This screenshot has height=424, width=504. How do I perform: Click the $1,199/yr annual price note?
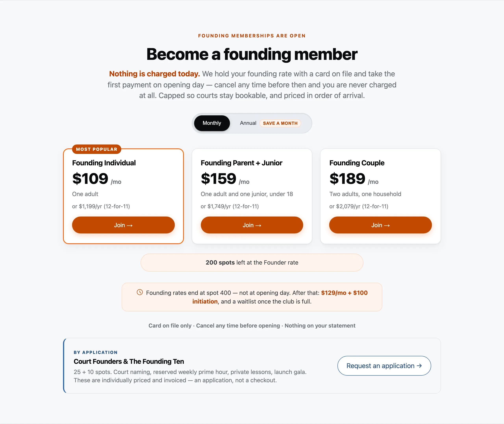tap(101, 206)
